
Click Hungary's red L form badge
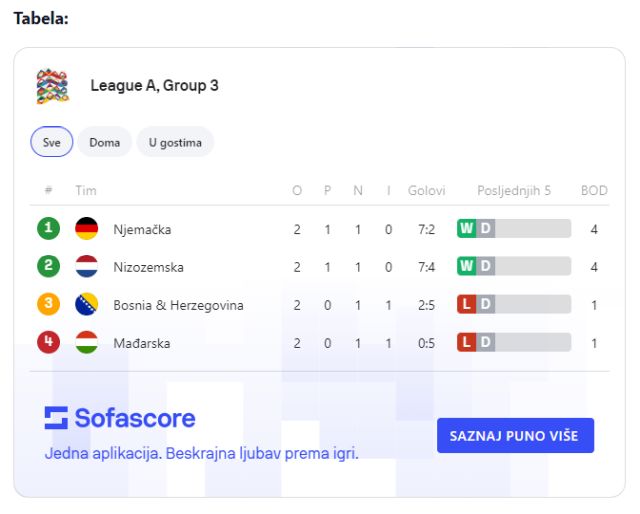tap(466, 343)
